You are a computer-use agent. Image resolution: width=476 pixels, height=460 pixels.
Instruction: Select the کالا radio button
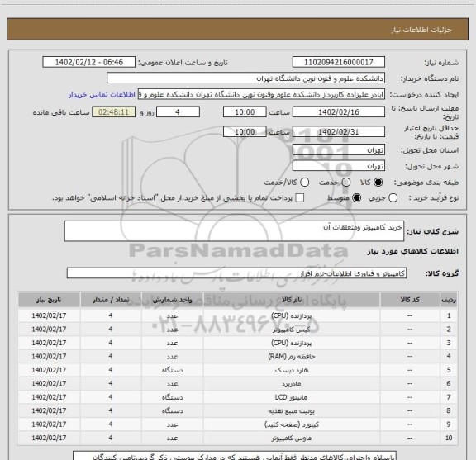[378, 182]
